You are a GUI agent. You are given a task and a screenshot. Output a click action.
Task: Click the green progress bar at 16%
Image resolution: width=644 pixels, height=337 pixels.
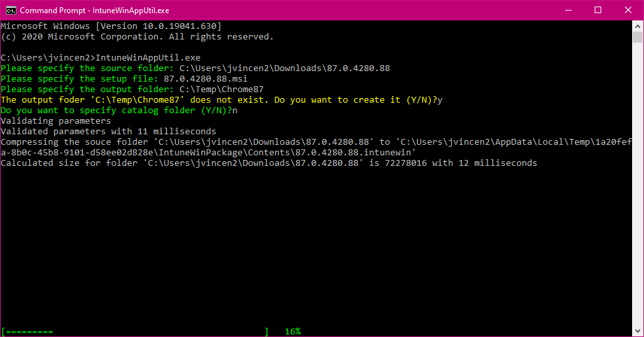point(135,332)
